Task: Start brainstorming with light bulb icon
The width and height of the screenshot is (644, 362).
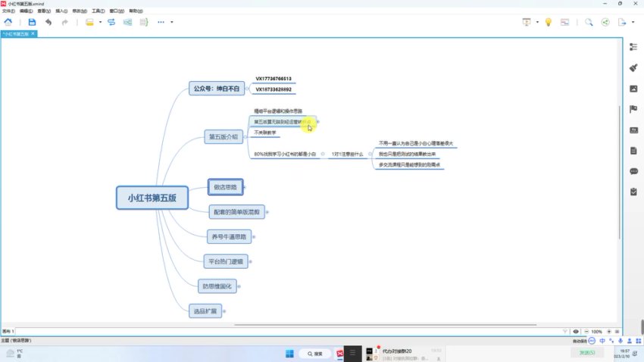Action: click(x=549, y=22)
